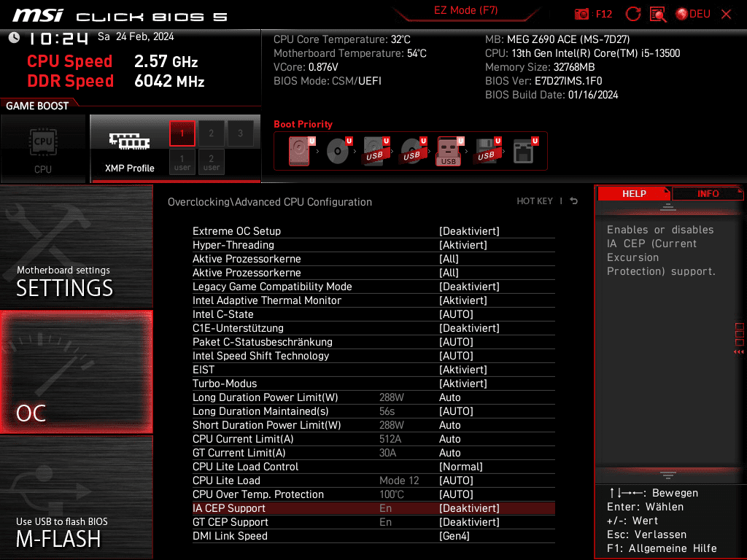
Task: Select the hard disk boot device icon
Action: pos(301,151)
